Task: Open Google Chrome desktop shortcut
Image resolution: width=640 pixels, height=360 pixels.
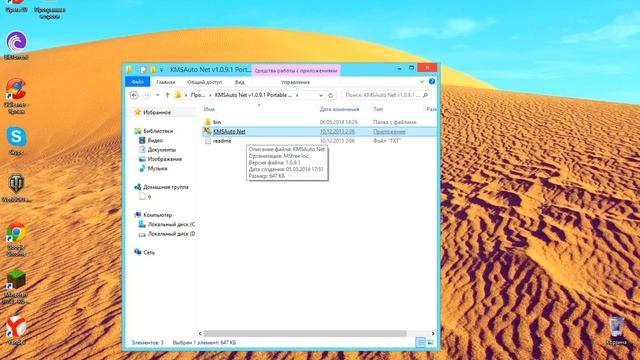Action: coord(16,232)
